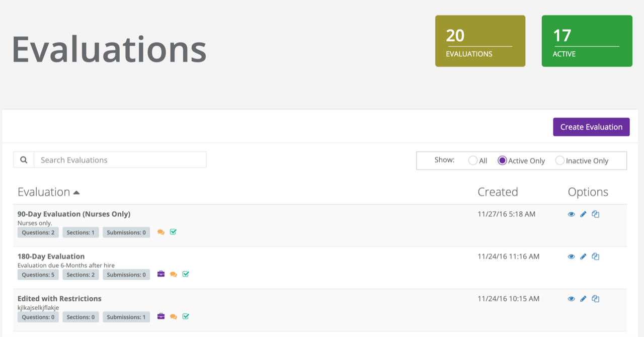The width and height of the screenshot is (644, 337).
Task: Edit the 180-Day Evaluation using pencil icon
Action: [x=583, y=257]
